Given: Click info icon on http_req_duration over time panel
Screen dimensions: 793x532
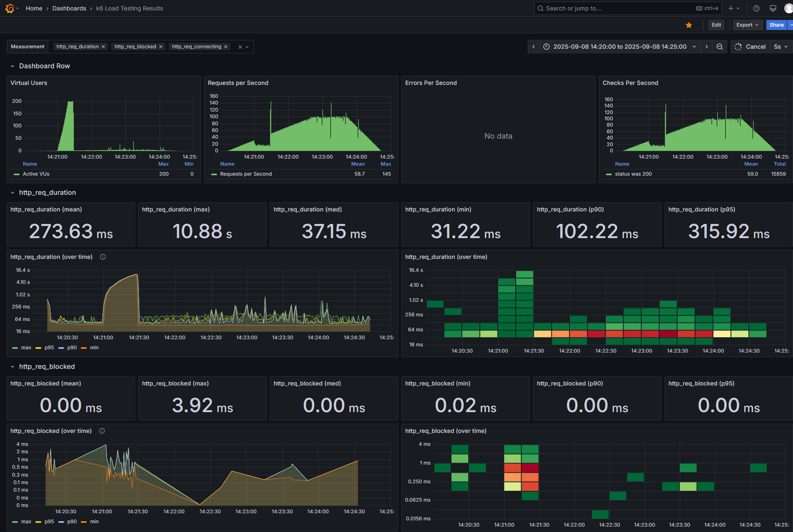Looking at the screenshot, I should point(103,257).
